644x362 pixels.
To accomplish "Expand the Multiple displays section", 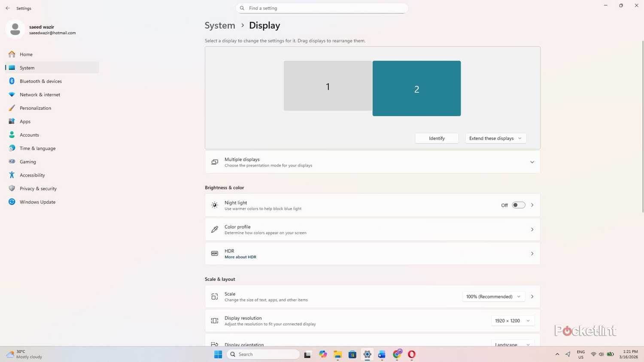I will coord(532,162).
